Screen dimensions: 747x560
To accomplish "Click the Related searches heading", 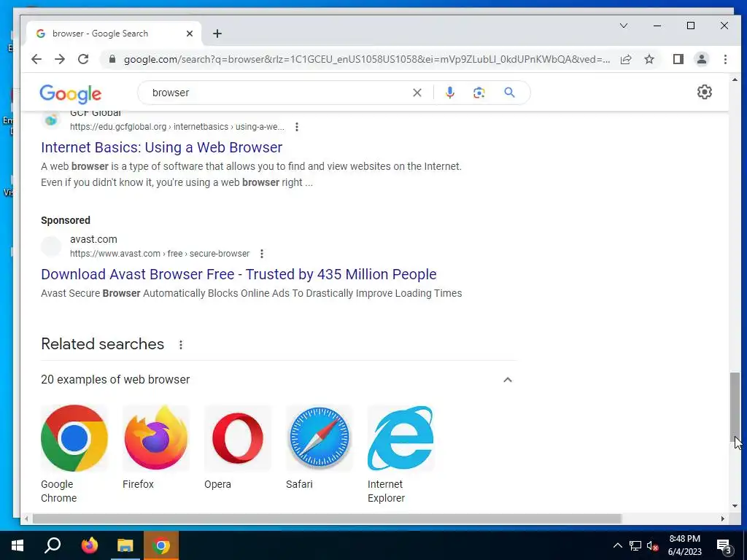I will tap(102, 344).
